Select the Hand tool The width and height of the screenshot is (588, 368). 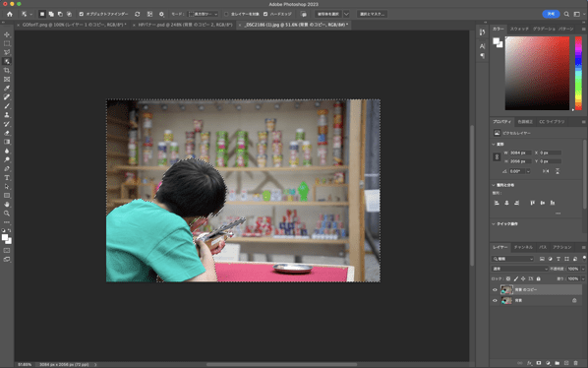pyautogui.click(x=7, y=205)
